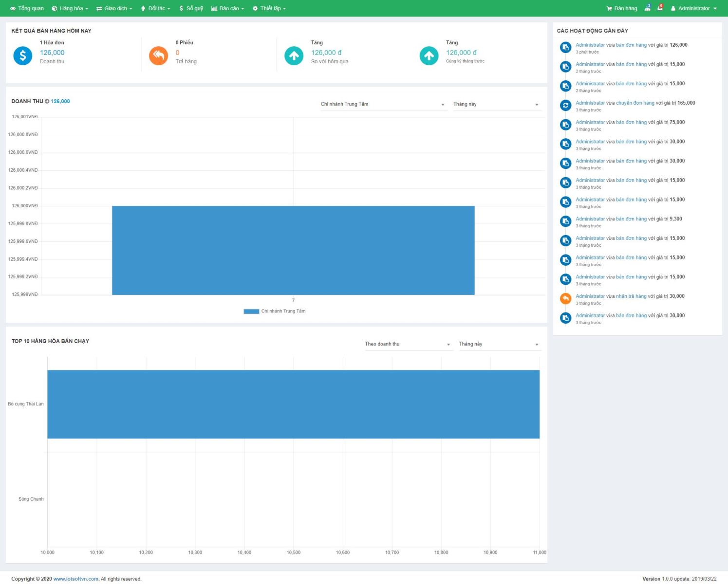Click the up arrow icon above 'Cùng kỳ tháng trước'
This screenshot has width=728, height=584.
(429, 56)
